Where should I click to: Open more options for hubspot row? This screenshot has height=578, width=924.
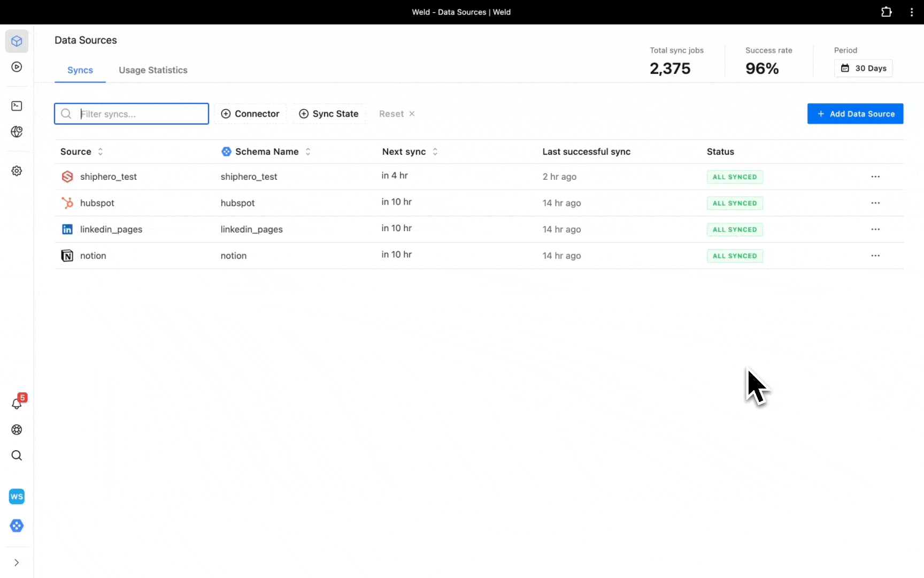(x=875, y=203)
